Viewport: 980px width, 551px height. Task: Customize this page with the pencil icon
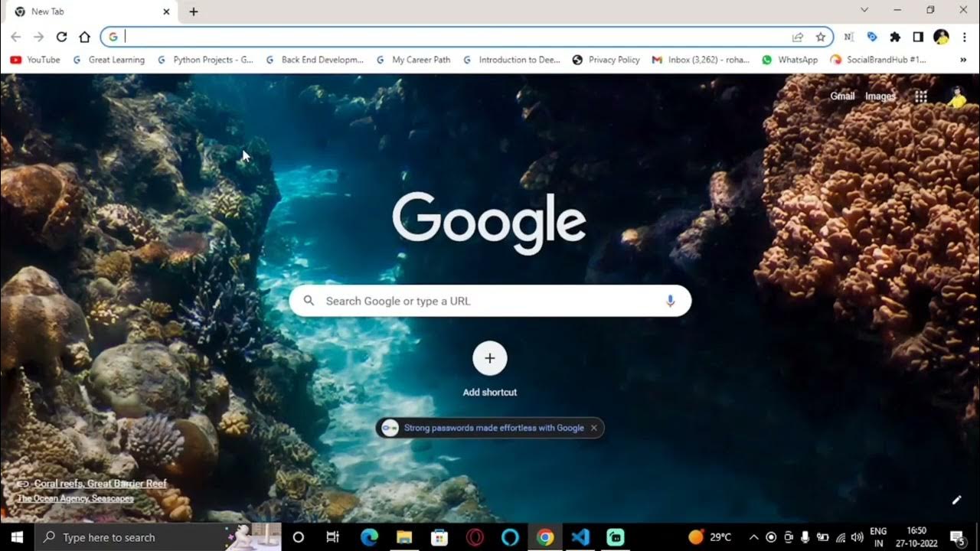[956, 500]
